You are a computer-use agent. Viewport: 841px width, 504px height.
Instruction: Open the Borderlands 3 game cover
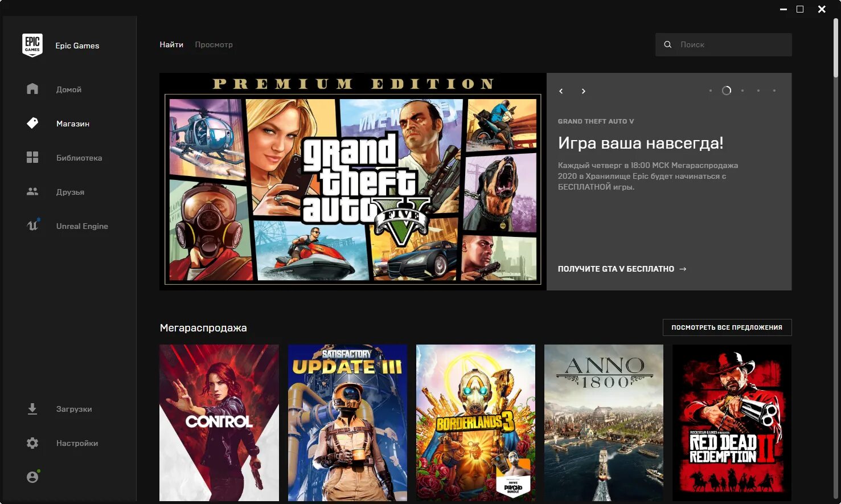click(475, 423)
